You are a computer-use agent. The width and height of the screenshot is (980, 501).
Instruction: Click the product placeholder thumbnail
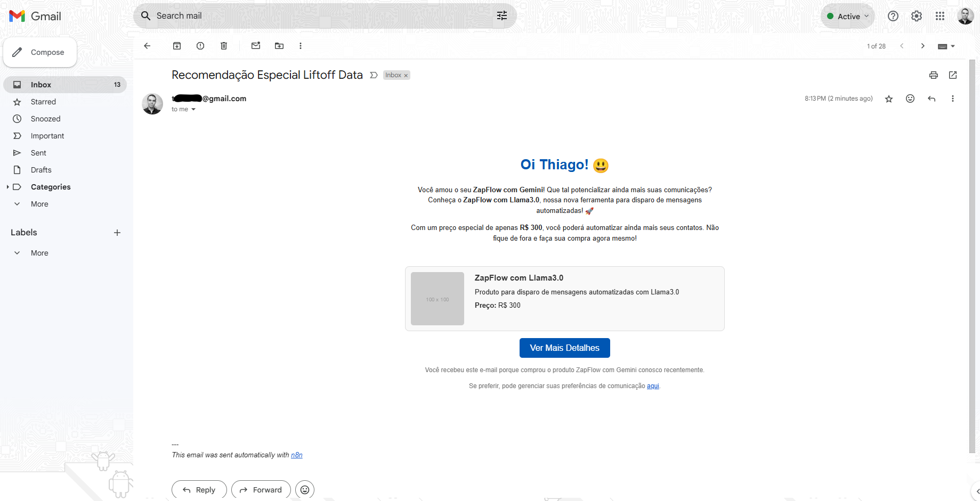[x=438, y=299]
